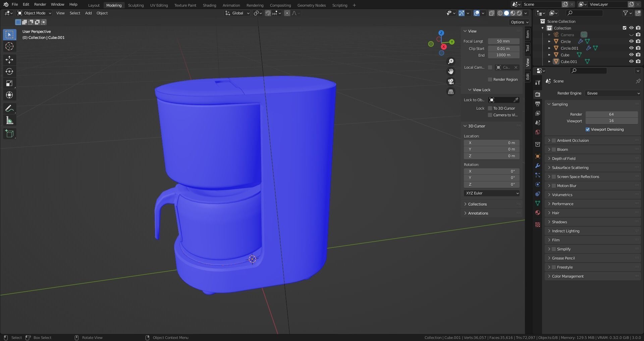Viewport: 644px width, 341px height.
Task: Open the View Layer properties tab
Action: [538, 113]
